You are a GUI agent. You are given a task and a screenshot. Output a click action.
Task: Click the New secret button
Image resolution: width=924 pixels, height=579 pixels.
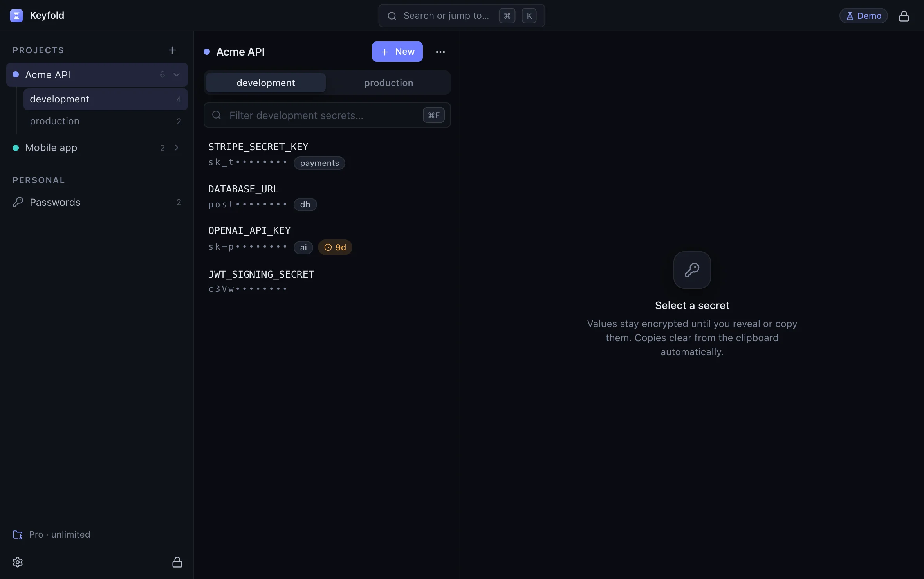397,52
